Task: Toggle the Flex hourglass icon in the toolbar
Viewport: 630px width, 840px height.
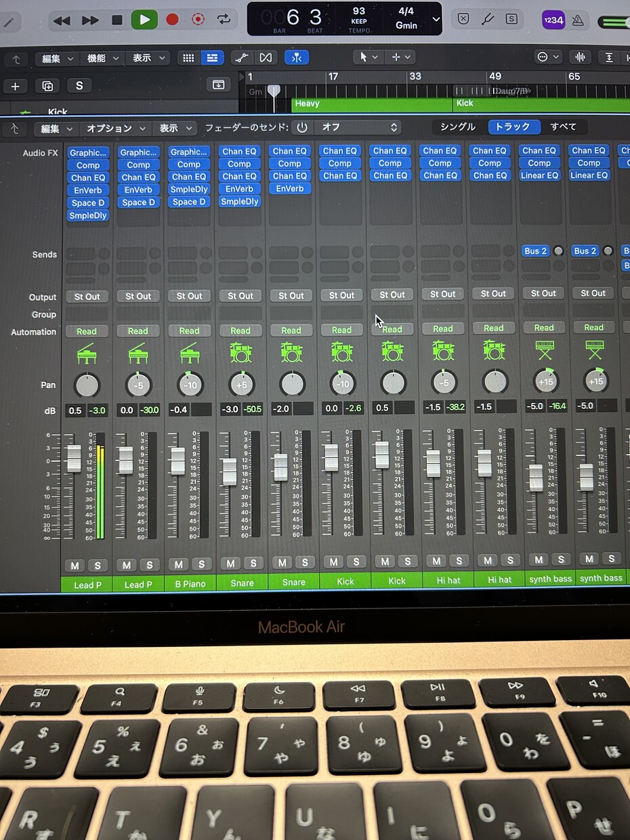Action: tap(266, 58)
